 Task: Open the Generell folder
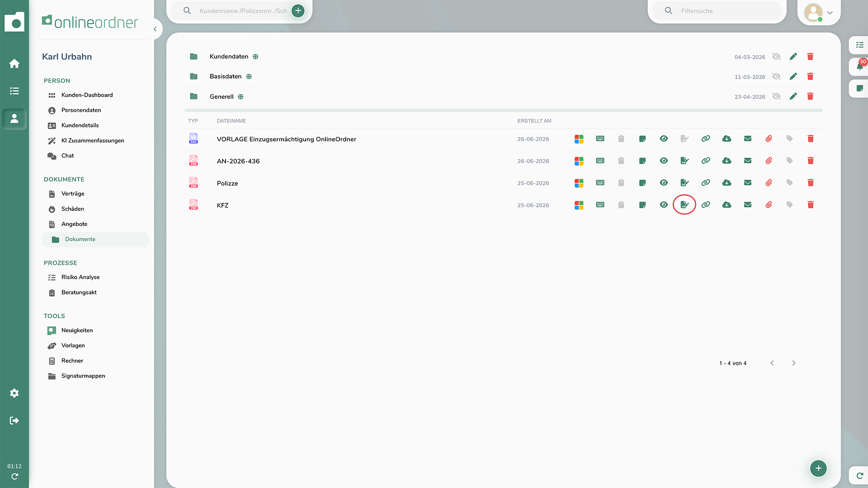(222, 97)
